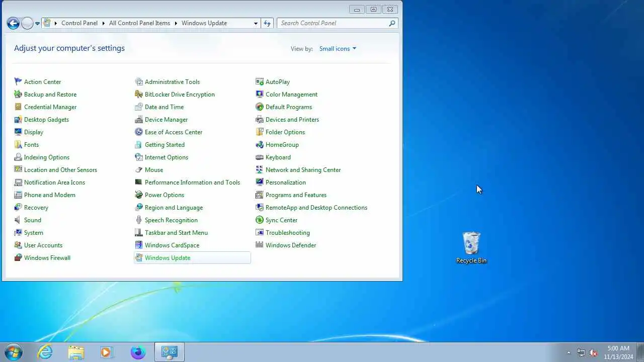Open Credential Manager vault icon
The width and height of the screenshot is (644, 362).
click(18, 107)
